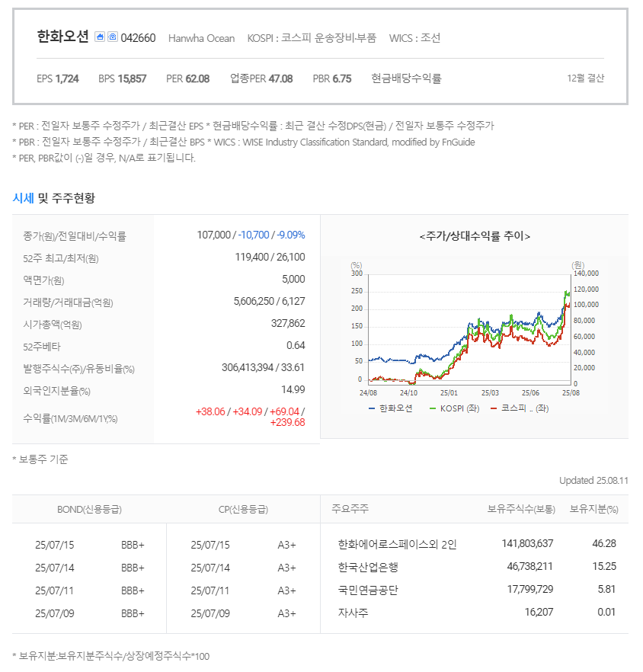Click shareholder 한화에어로스페이스외 2인
643x672 pixels.
pyautogui.click(x=398, y=544)
